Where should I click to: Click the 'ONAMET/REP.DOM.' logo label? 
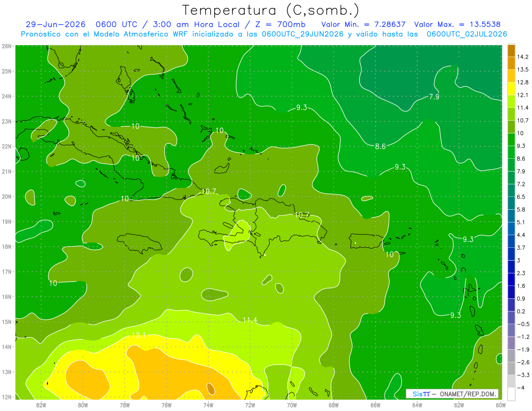point(468,394)
